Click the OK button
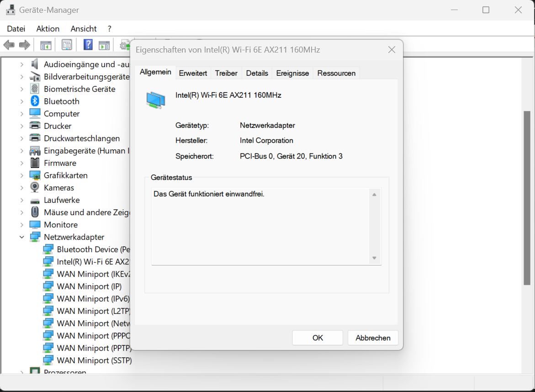535x392 pixels. click(x=318, y=338)
